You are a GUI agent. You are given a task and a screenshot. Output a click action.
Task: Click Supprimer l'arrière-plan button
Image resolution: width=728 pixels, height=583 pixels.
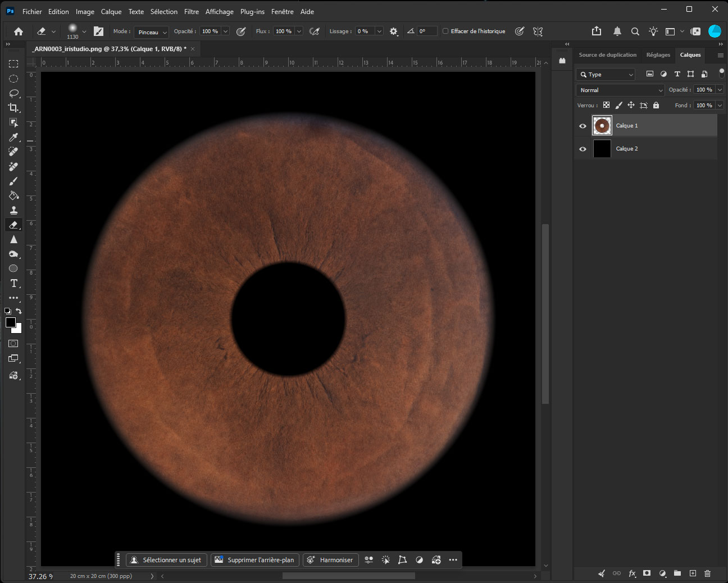255,560
